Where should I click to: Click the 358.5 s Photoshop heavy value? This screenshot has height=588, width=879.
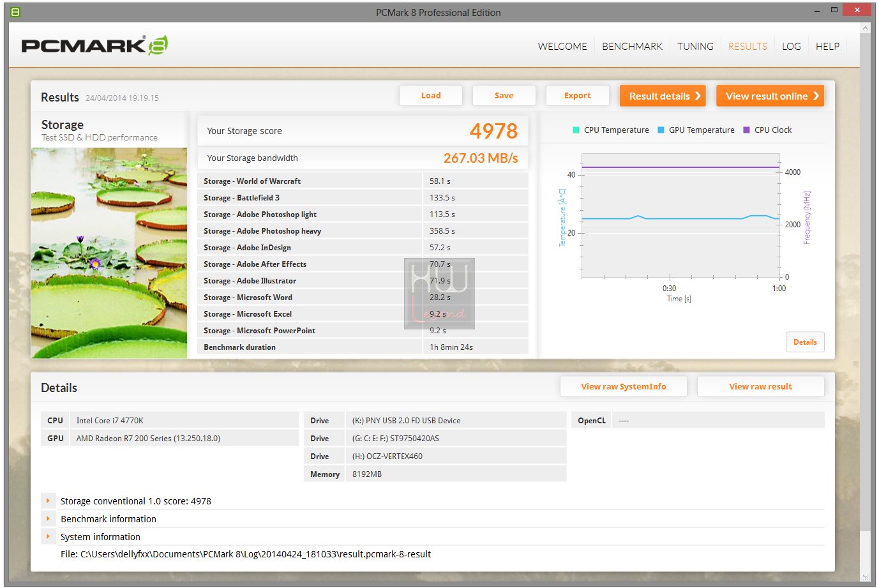click(442, 231)
